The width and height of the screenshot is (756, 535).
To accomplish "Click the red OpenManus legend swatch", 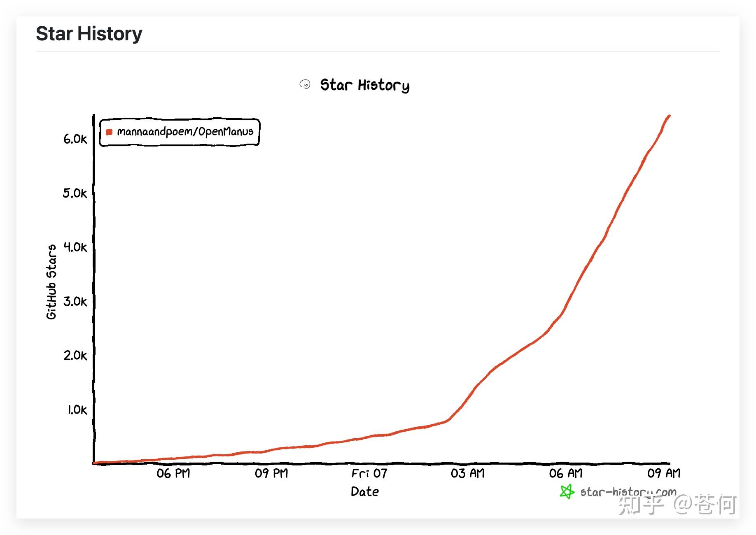I will click(109, 132).
